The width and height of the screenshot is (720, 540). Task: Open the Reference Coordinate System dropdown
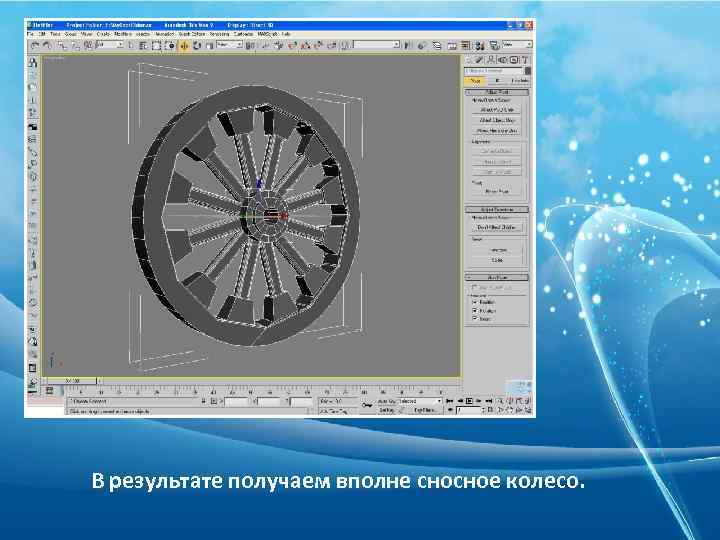[x=229, y=45]
